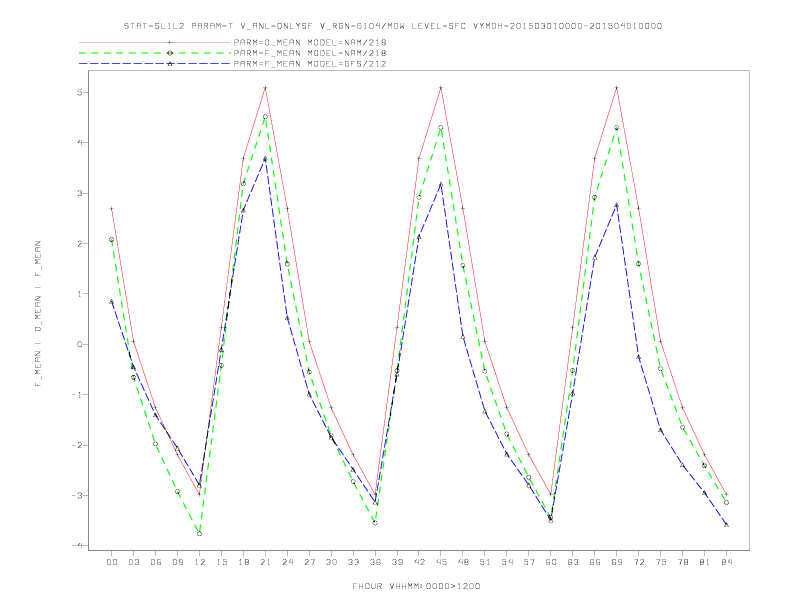Click x-axis tick label 51
Image resolution: width=792 pixels, height=612 pixels.
click(x=485, y=562)
